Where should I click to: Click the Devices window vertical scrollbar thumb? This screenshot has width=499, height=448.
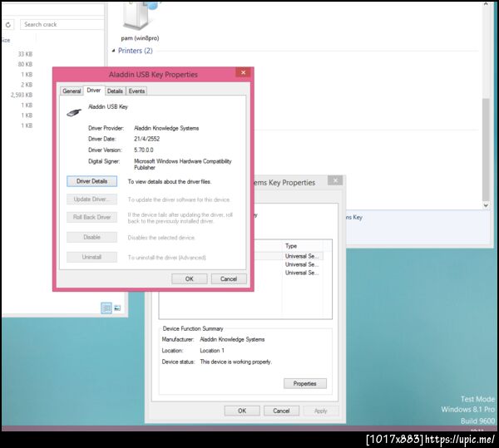[486, 150]
